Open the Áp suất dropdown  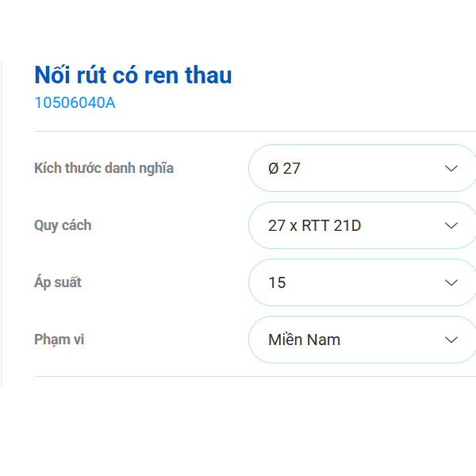[363, 282]
